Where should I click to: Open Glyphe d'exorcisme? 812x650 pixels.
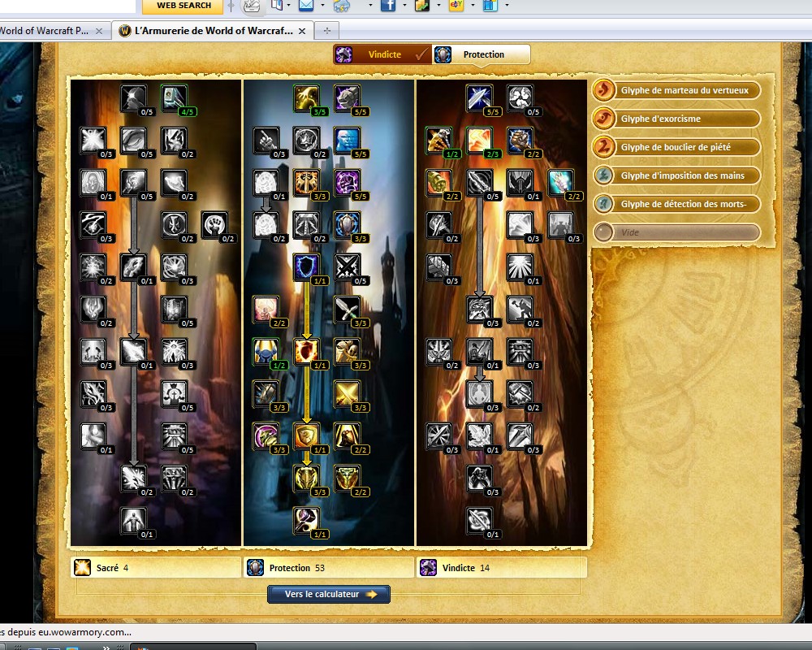(676, 119)
